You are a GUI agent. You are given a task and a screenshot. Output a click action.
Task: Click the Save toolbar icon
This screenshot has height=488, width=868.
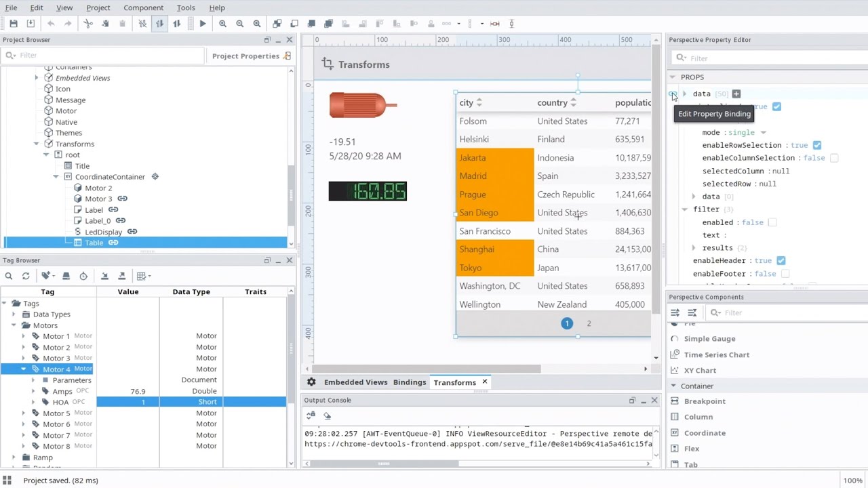[x=14, y=24]
